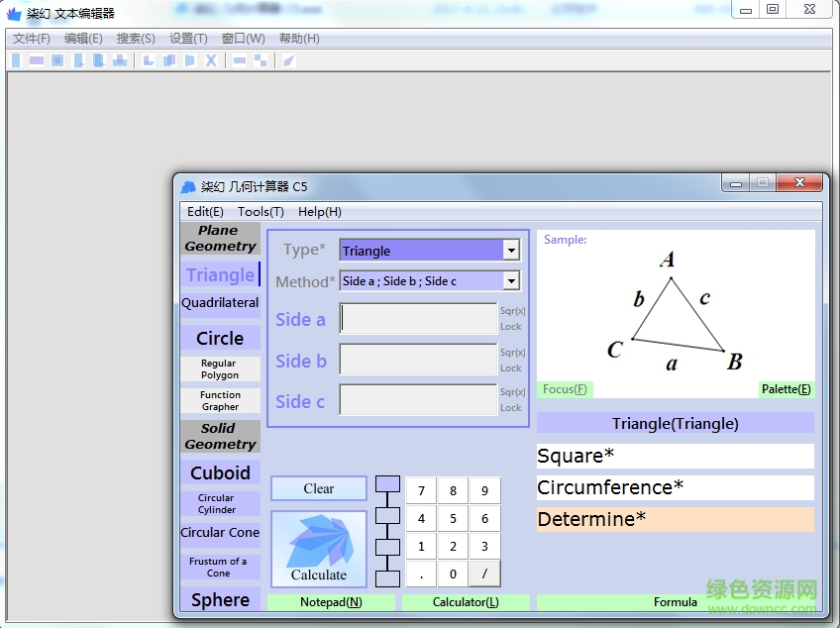Image resolution: width=840 pixels, height=628 pixels.
Task: Open the Notepad(N) button
Action: (x=331, y=602)
